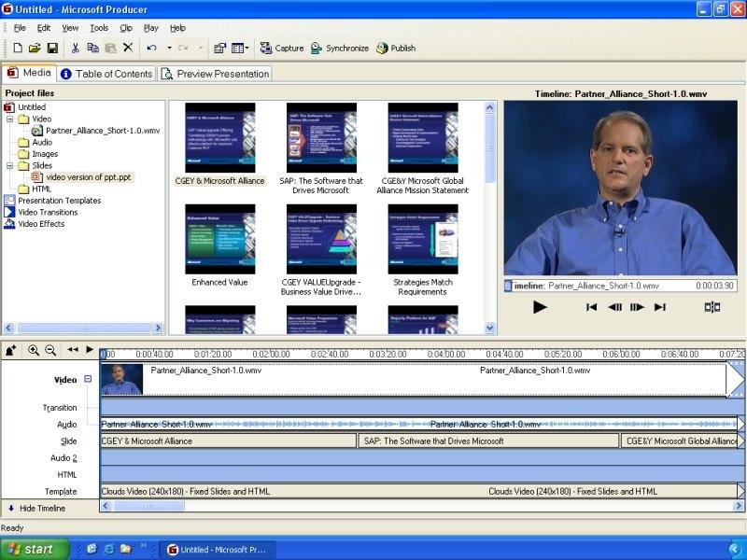Zoom out on the timeline
Screen dimensions: 747x560
(x=50, y=351)
